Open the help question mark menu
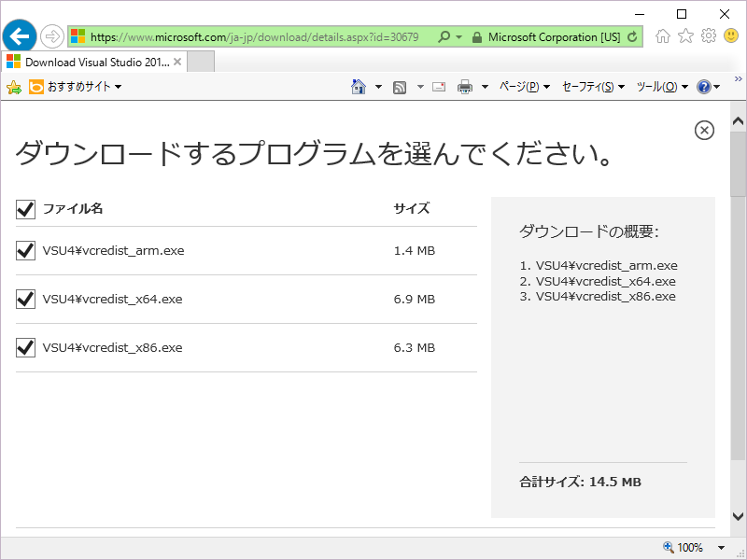 [708, 87]
